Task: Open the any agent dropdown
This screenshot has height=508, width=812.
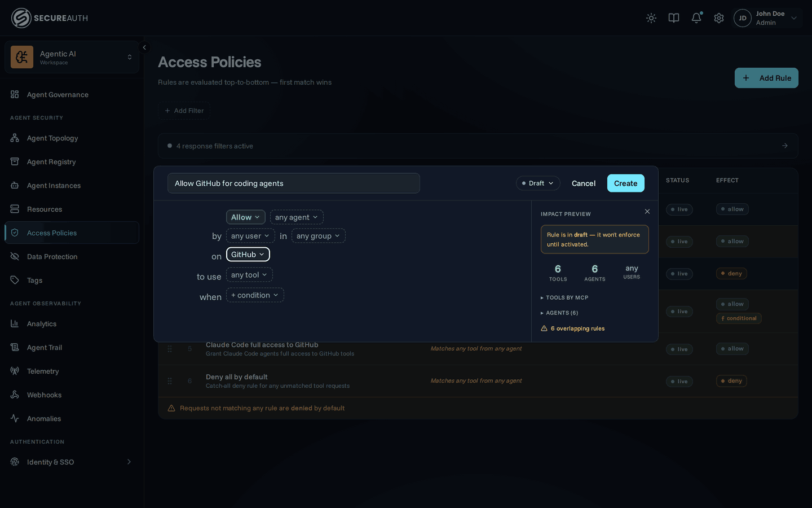Action: pos(297,217)
